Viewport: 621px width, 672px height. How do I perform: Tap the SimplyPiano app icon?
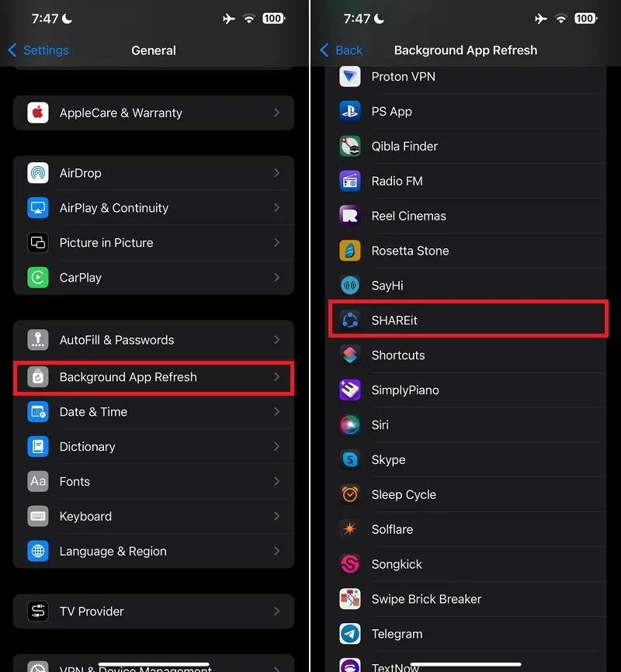[350, 390]
